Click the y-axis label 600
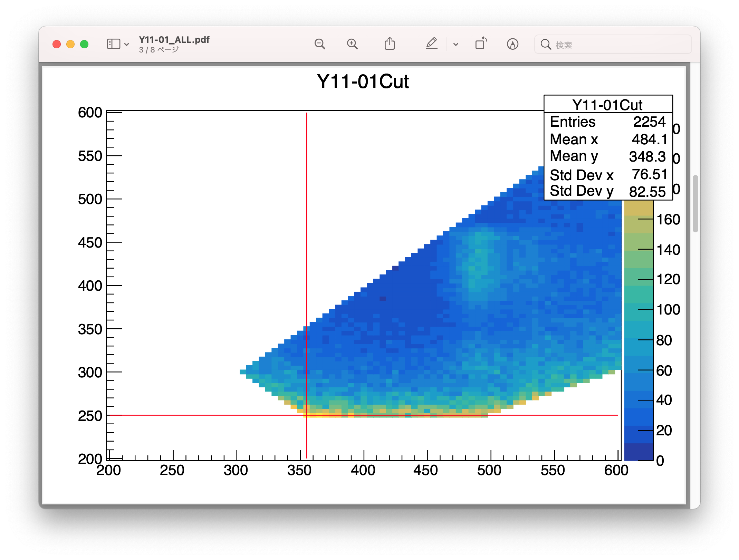739x560 pixels. tap(90, 113)
